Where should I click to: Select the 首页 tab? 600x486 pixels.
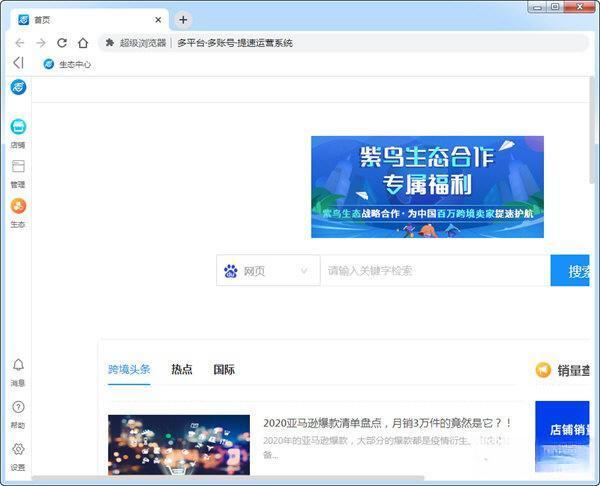(89, 20)
